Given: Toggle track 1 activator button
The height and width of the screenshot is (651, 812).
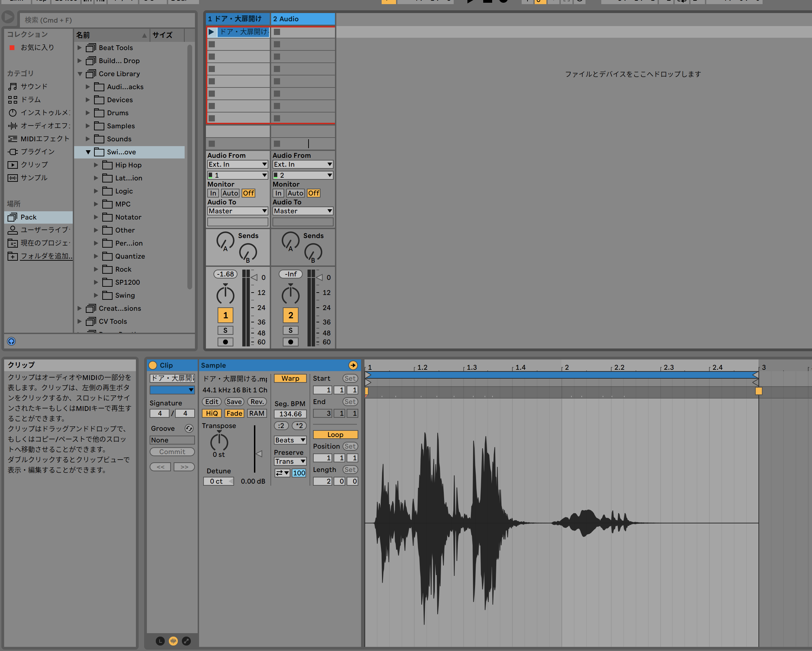Looking at the screenshot, I should (225, 315).
